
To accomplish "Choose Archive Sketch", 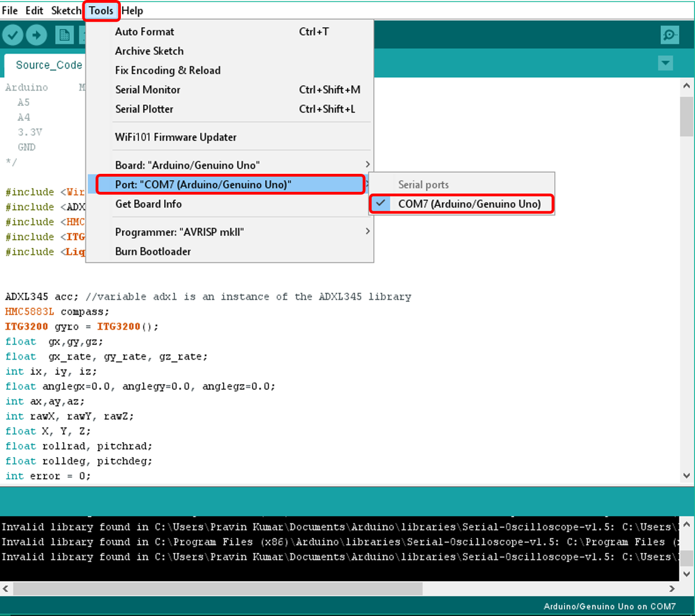I will point(149,51).
